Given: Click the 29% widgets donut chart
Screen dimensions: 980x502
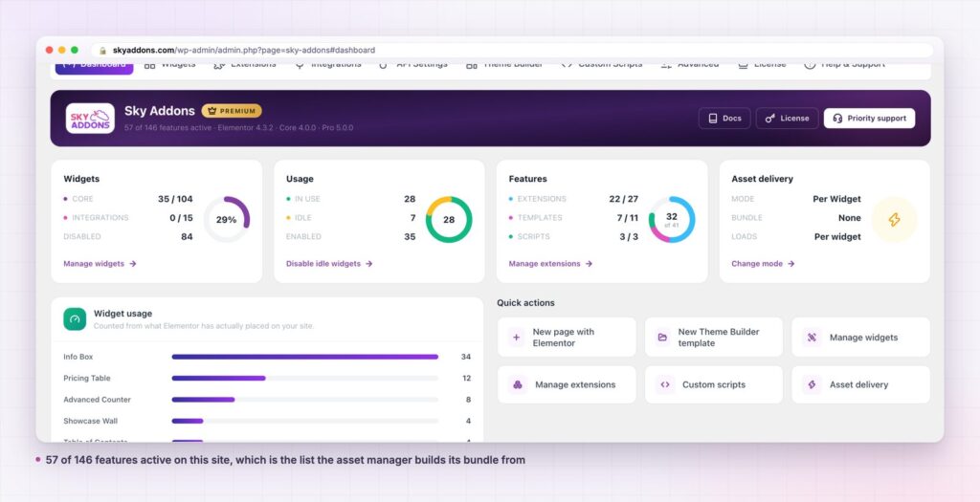Looking at the screenshot, I should [226, 219].
